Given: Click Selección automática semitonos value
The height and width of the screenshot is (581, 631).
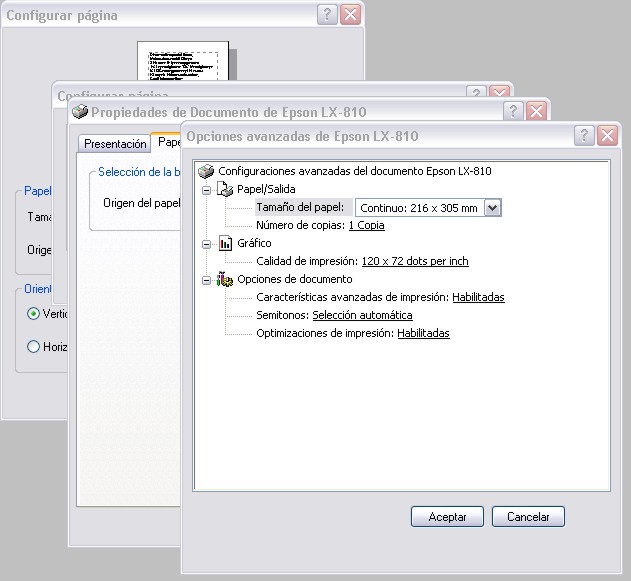Looking at the screenshot, I should [x=363, y=315].
